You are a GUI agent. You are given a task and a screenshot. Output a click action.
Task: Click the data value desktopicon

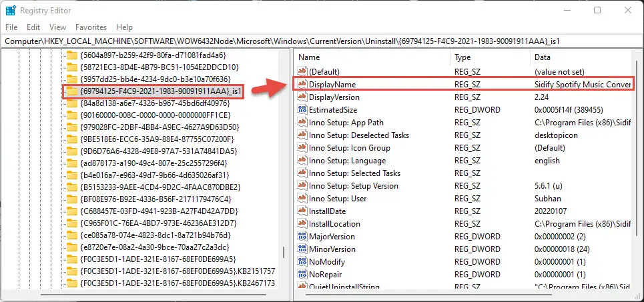pyautogui.click(x=556, y=135)
